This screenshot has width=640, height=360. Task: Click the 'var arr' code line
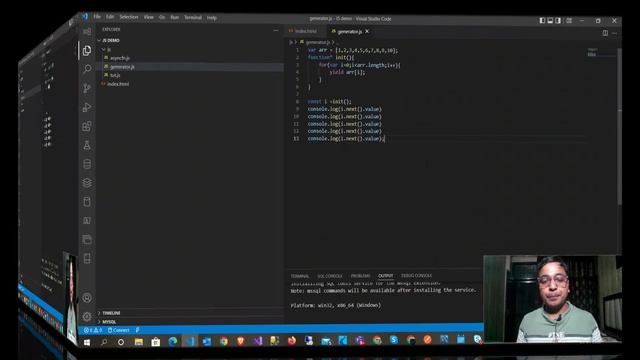tap(353, 50)
